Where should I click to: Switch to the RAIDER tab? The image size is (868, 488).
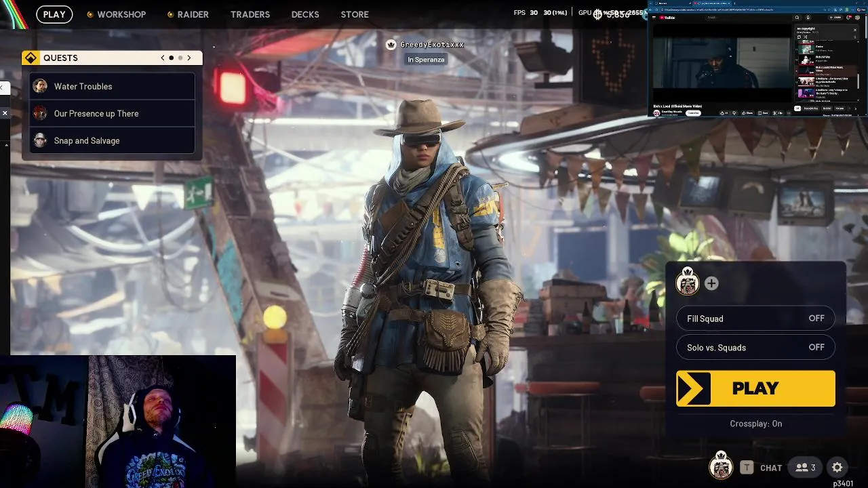coord(188,14)
